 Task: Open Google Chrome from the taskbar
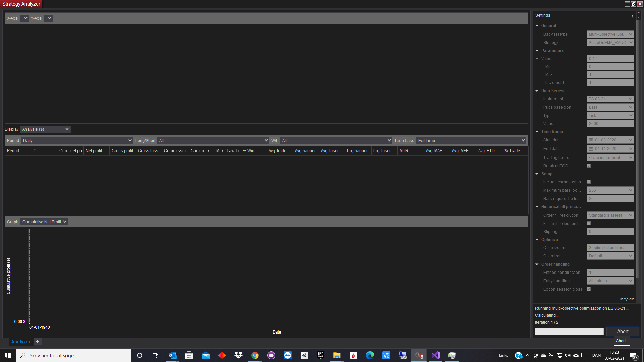tap(255, 355)
